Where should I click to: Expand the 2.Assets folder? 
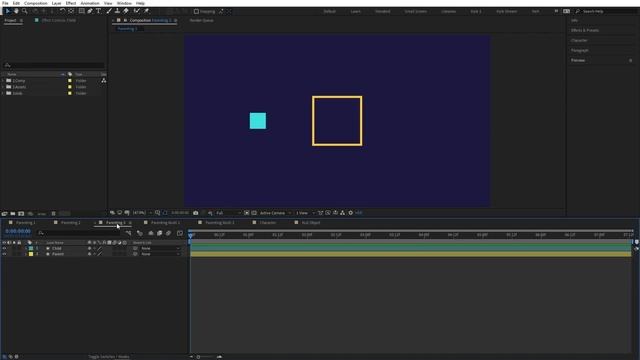pyautogui.click(x=3, y=87)
